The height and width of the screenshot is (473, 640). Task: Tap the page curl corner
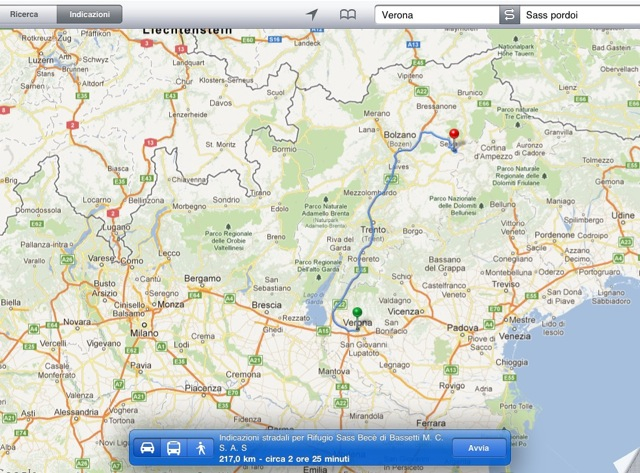click(x=628, y=462)
